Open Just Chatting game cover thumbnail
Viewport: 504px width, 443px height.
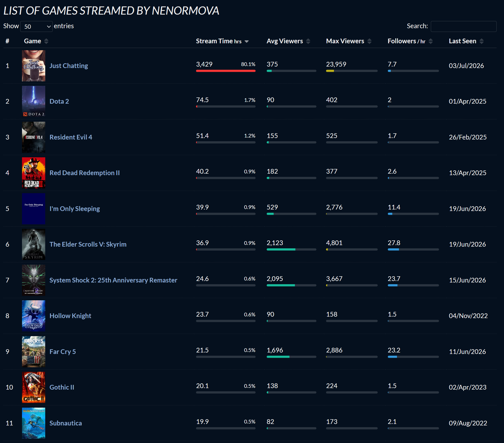[34, 66]
